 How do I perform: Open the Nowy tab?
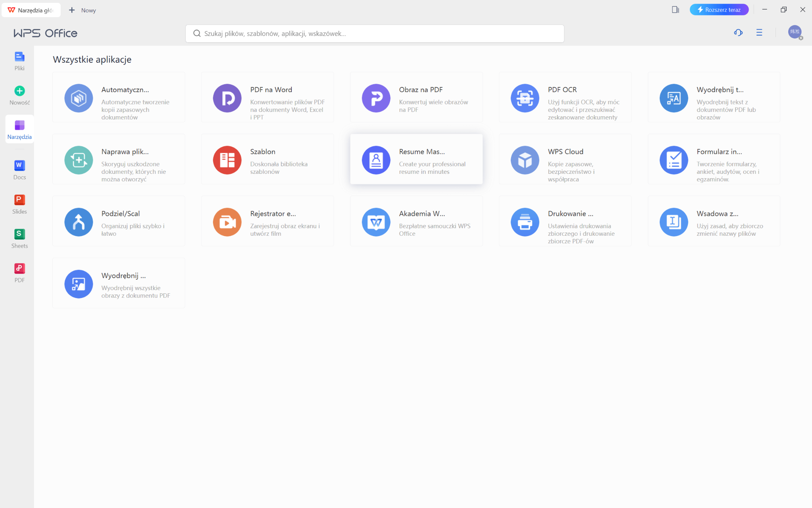(x=82, y=10)
